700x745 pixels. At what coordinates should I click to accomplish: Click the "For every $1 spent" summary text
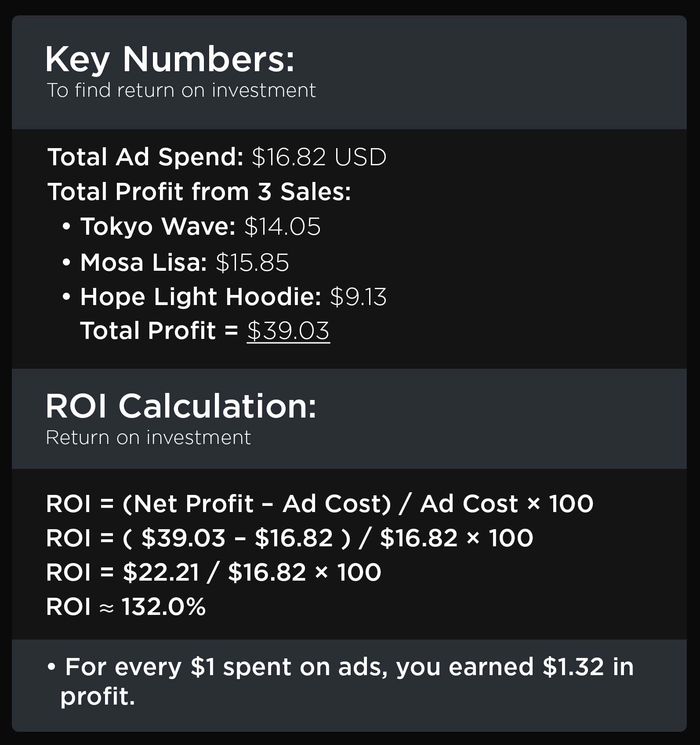[x=349, y=667]
